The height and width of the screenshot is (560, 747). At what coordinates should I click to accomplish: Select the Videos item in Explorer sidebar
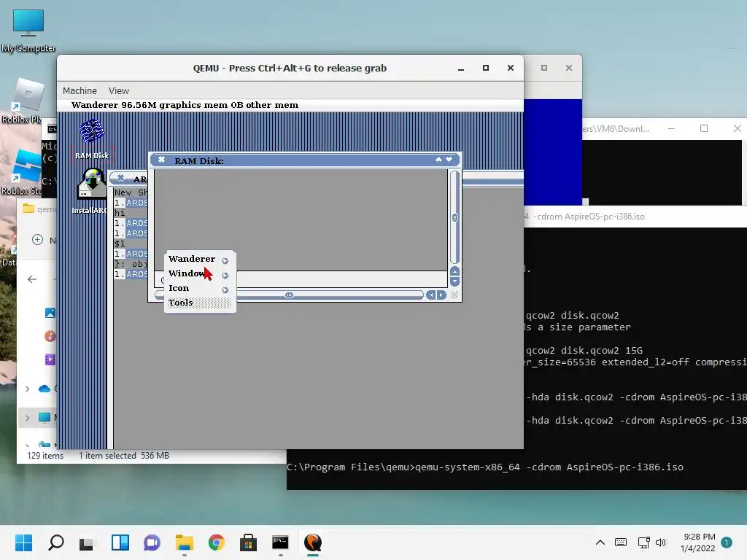click(50, 359)
